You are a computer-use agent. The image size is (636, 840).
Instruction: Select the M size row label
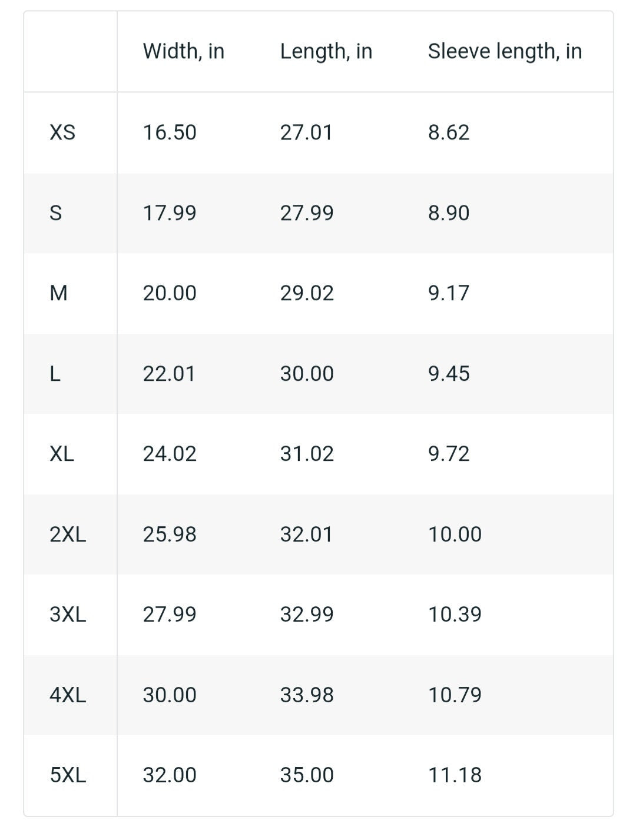tap(59, 293)
